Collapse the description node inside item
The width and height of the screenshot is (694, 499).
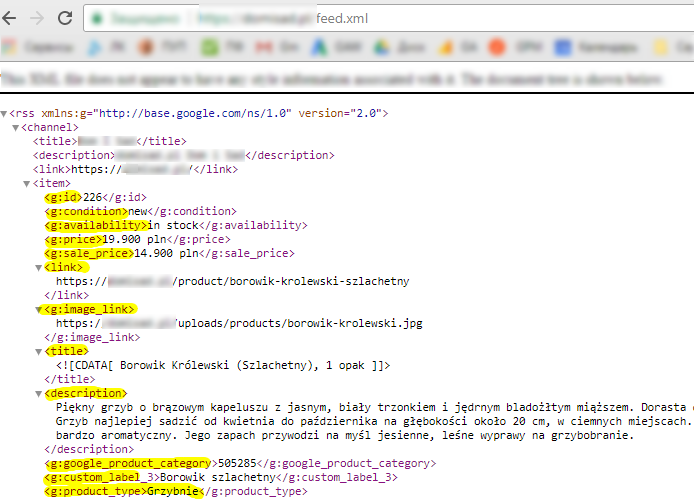39,394
